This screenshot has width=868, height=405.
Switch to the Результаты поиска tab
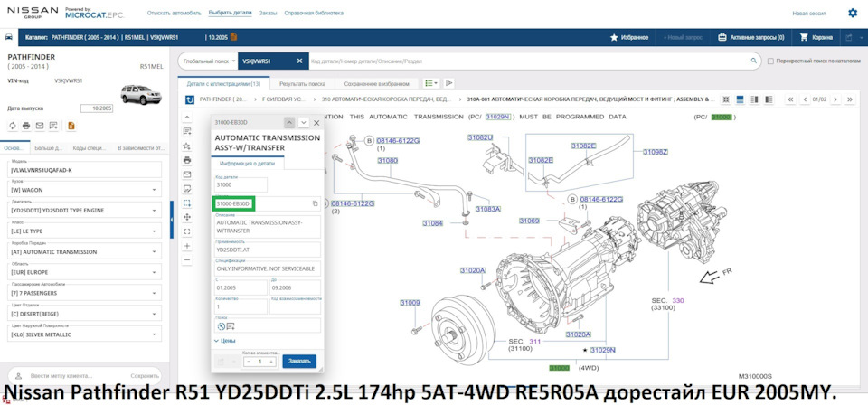coord(302,83)
